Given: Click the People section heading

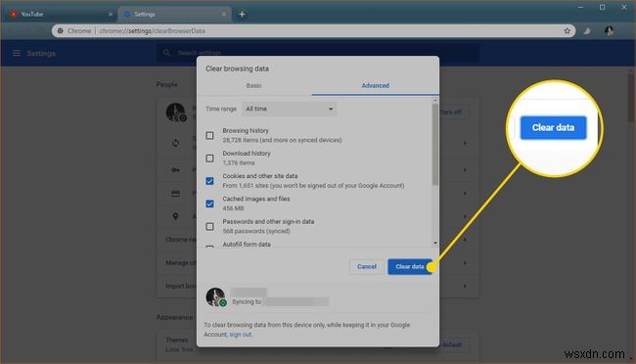Looking at the screenshot, I should (166, 84).
